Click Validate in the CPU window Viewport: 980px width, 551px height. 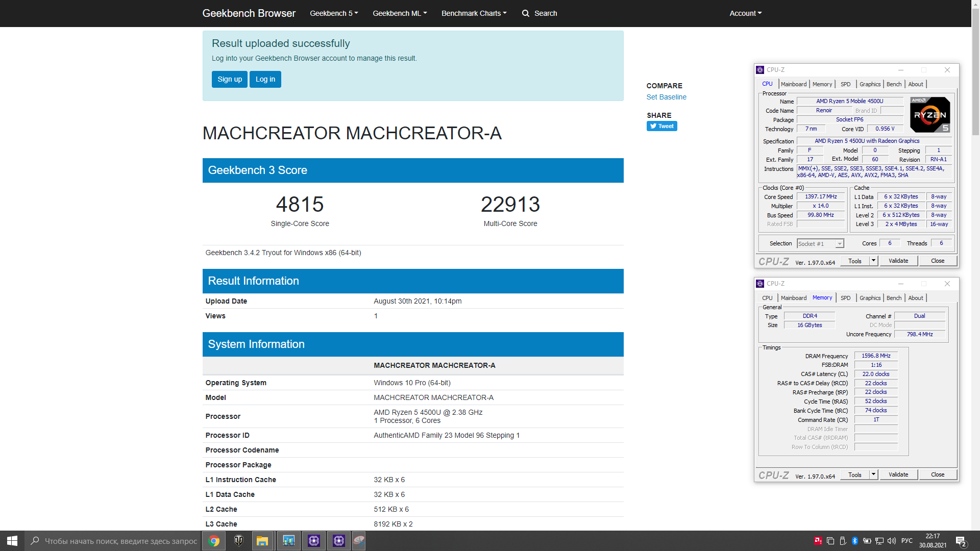click(x=898, y=261)
